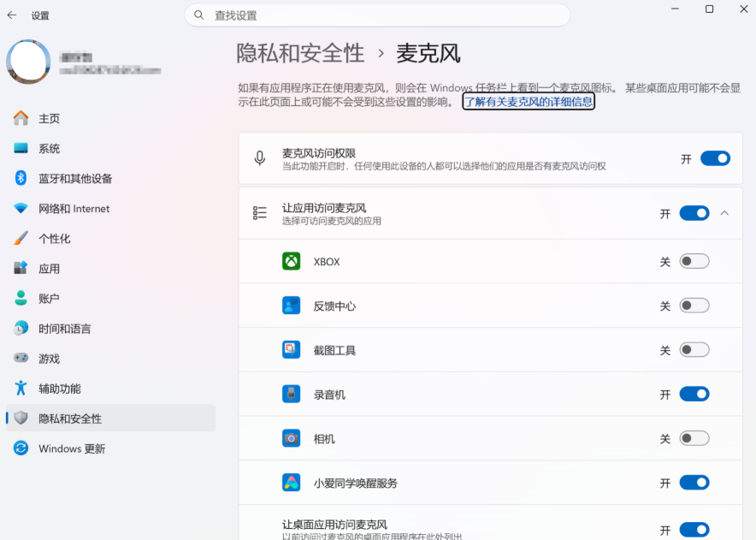Maximize the Settings window
This screenshot has height=540, width=756.
coord(709,9)
